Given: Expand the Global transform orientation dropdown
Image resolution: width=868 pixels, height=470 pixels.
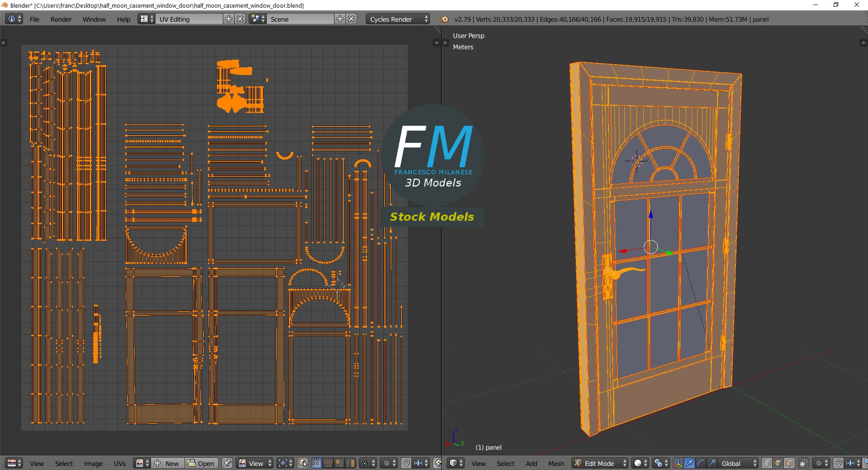Looking at the screenshot, I should pyautogui.click(x=739, y=463).
